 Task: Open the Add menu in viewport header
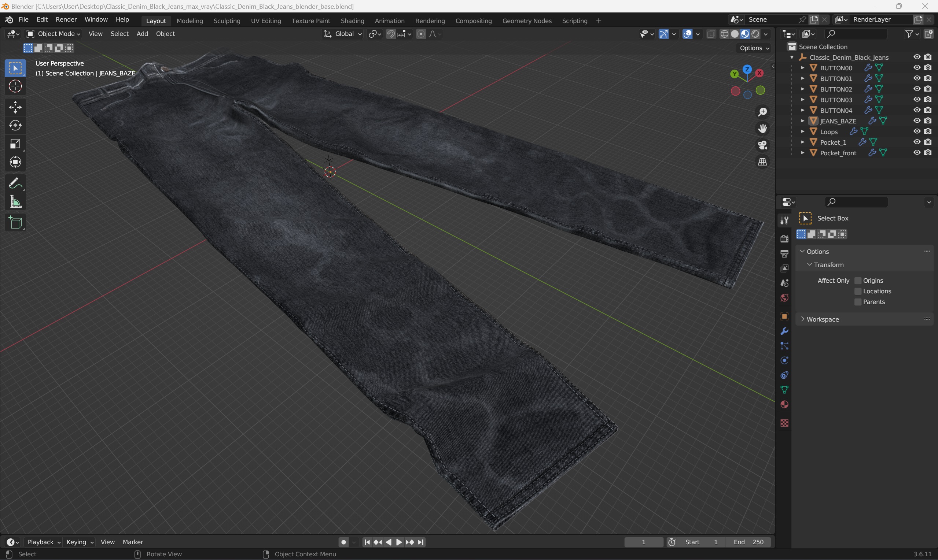coord(142,34)
